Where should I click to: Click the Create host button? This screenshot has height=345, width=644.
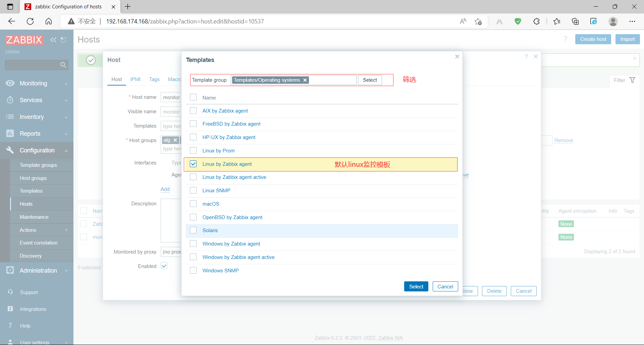tap(593, 39)
